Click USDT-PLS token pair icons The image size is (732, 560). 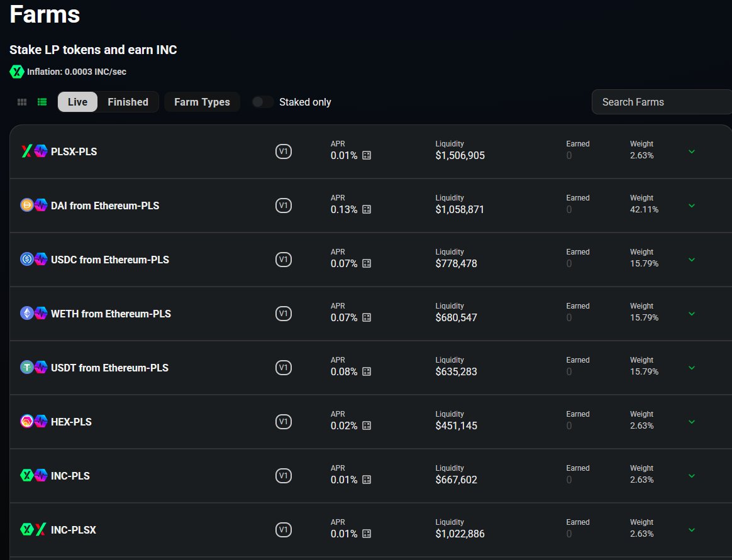(34, 368)
